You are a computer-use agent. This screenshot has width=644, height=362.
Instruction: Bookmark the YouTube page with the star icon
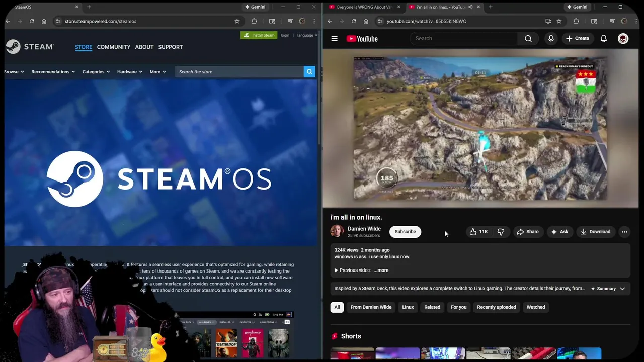pos(559,21)
